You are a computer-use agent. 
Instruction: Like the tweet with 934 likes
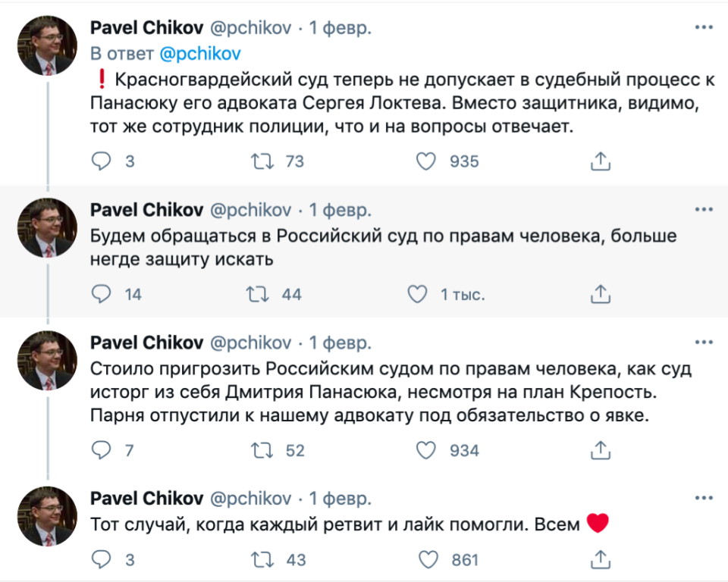tap(428, 450)
